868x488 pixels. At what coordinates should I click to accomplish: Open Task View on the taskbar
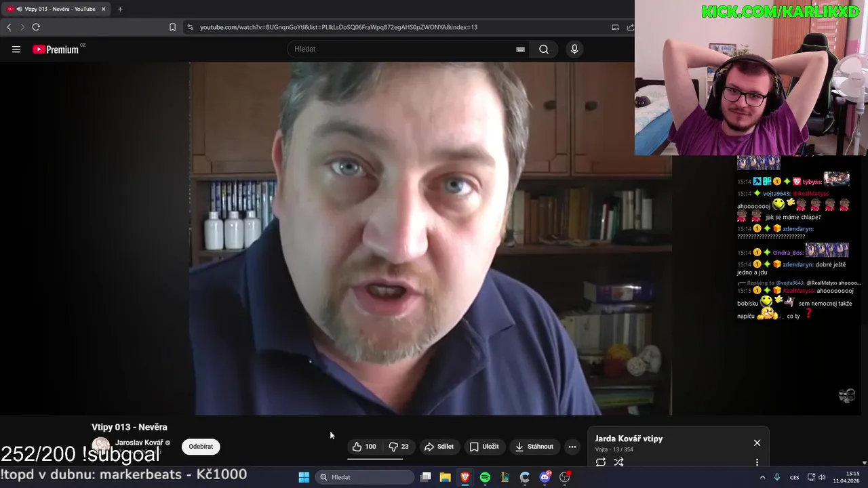click(426, 477)
